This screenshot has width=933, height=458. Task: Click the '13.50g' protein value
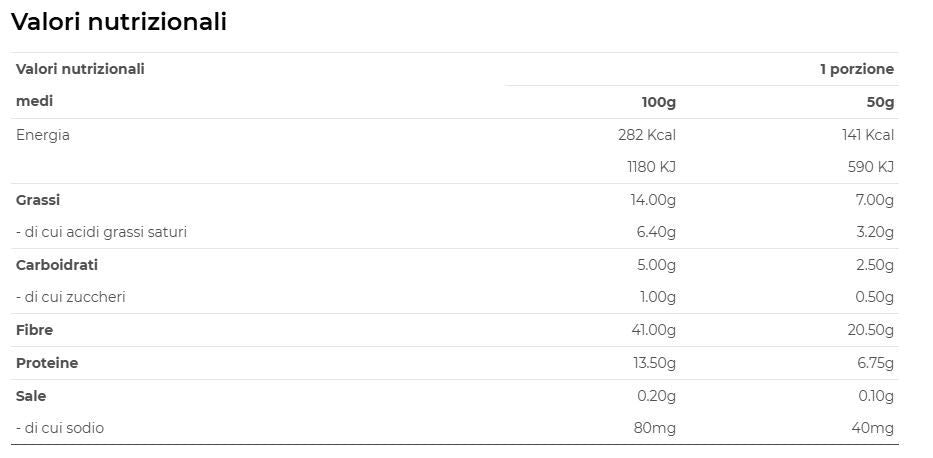click(x=654, y=363)
